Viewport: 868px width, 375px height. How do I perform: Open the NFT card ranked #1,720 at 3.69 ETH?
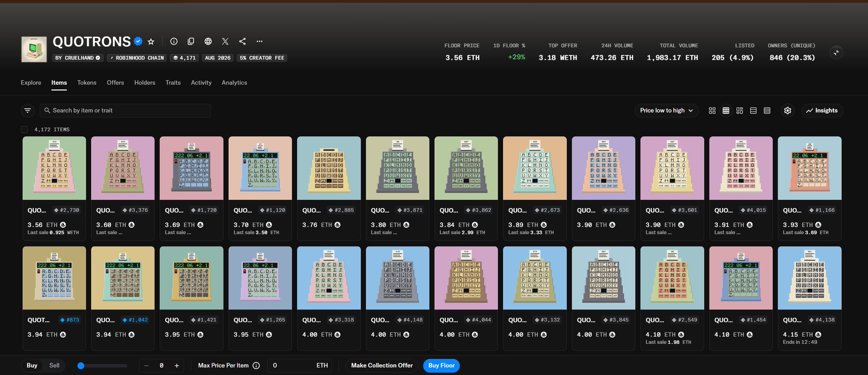(192, 189)
